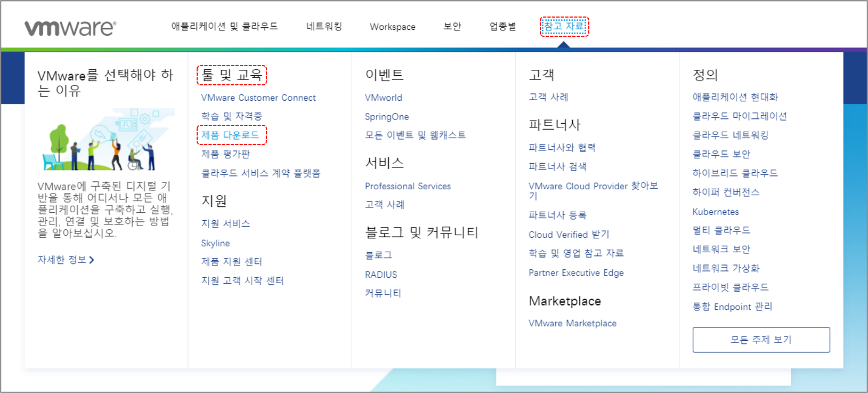The height and width of the screenshot is (393, 868).
Task: Click the Marketplace heading
Action: pyautogui.click(x=565, y=301)
